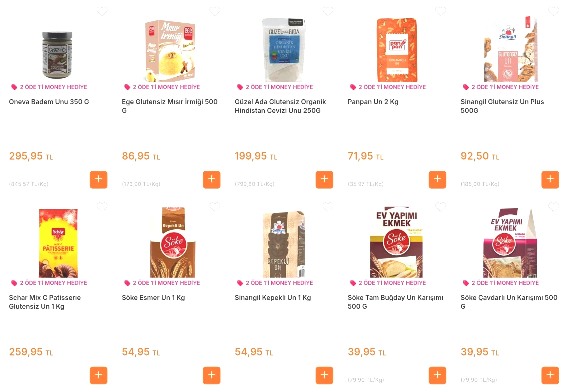Toggle heart on Panpan Un product
The height and width of the screenshot is (392, 565).
pyautogui.click(x=441, y=11)
